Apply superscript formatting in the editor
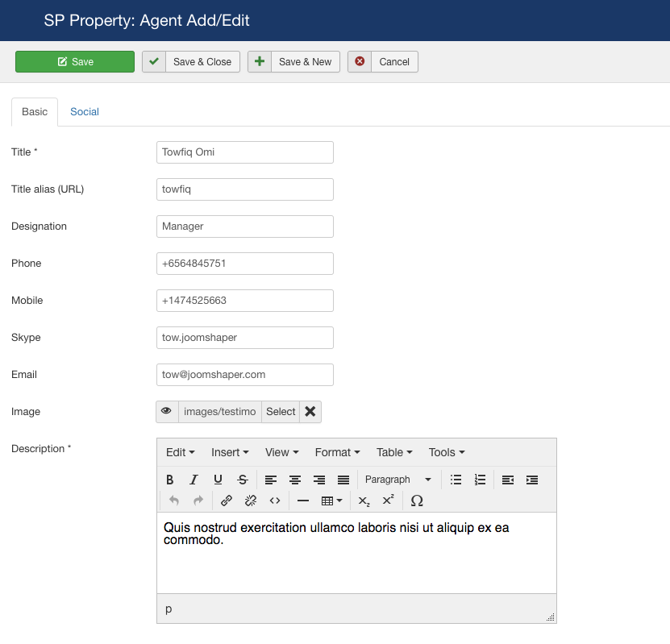670x644 pixels. pos(387,501)
